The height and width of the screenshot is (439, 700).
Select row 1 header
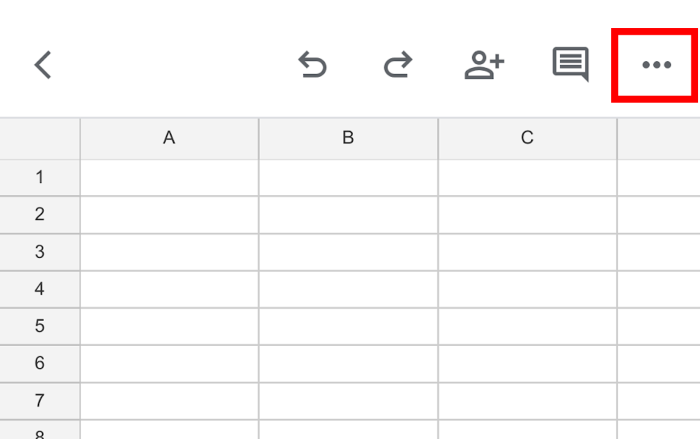(40, 178)
